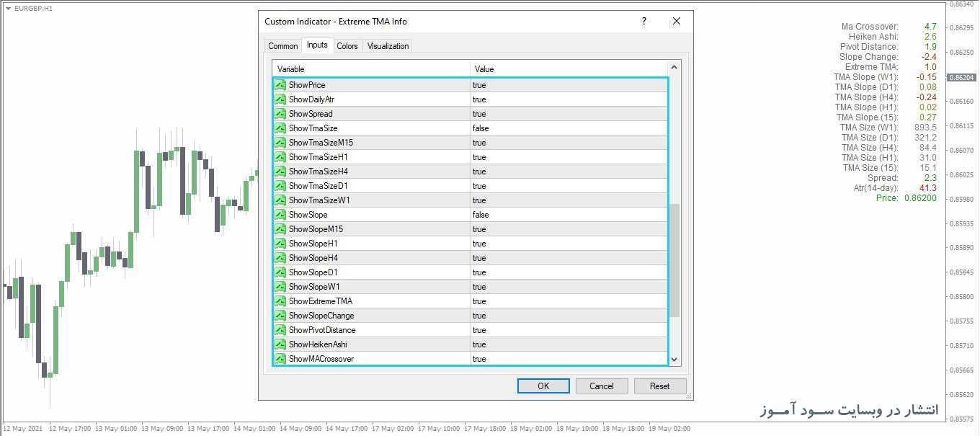Click the ShowDailyAtr row icon
The height and width of the screenshot is (436, 980).
point(280,99)
